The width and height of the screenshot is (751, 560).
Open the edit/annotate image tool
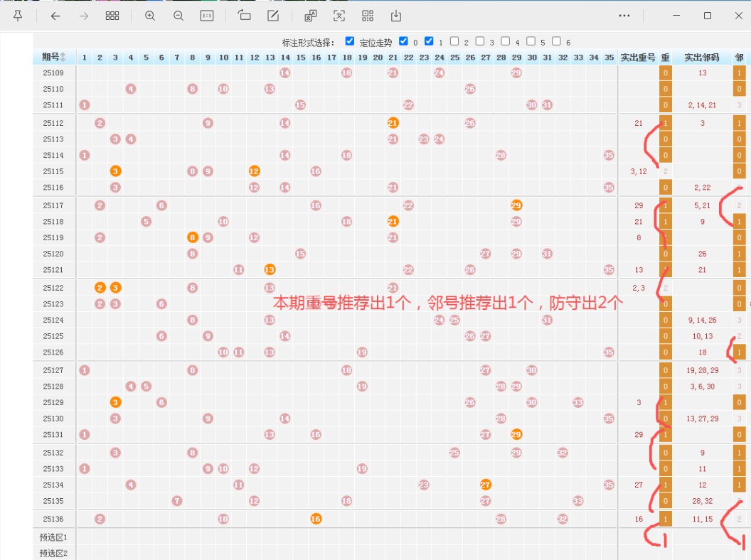coord(273,16)
